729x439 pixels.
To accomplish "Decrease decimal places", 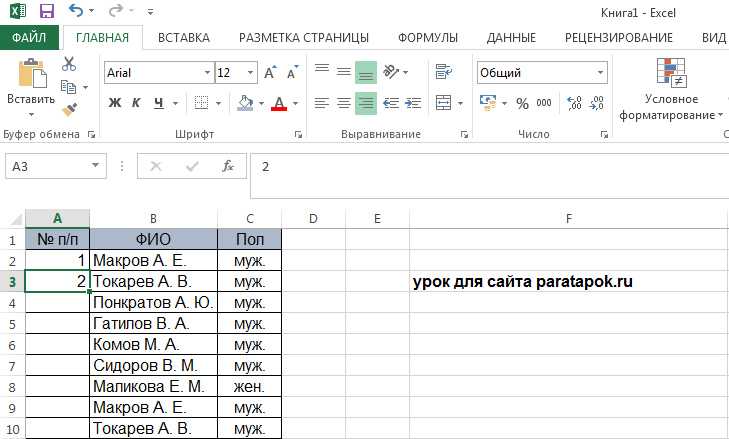I will [596, 103].
